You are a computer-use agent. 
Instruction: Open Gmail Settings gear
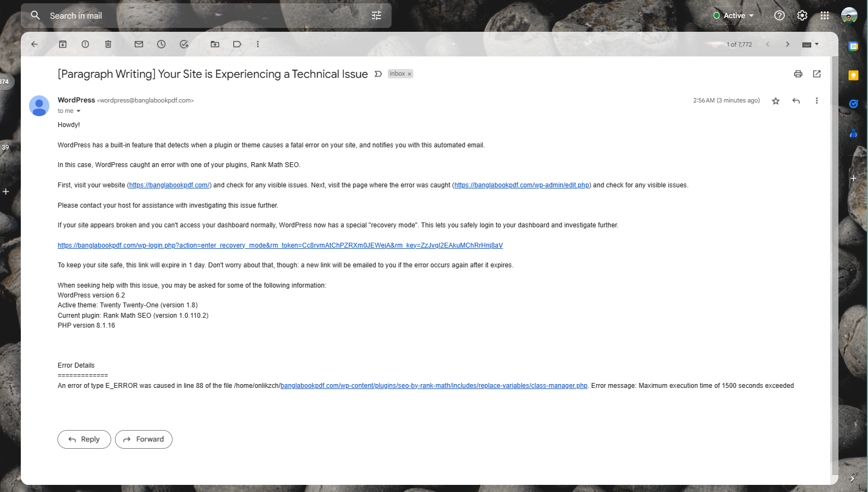pos(802,15)
